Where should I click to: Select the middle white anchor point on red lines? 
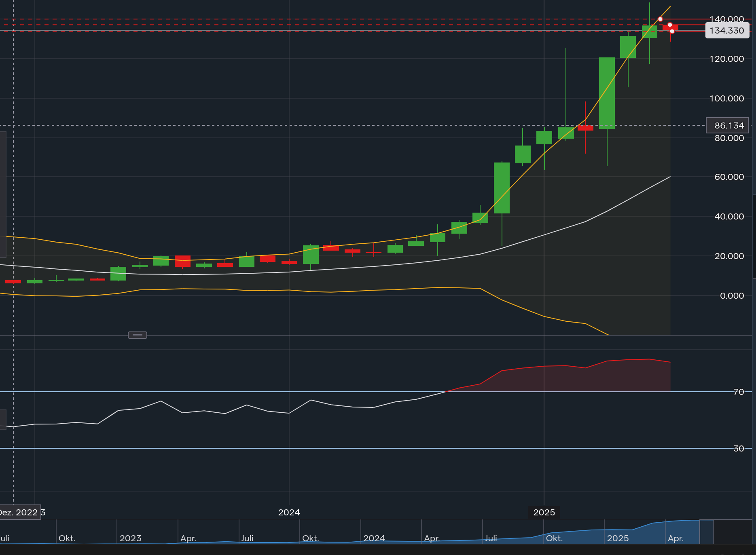point(670,25)
